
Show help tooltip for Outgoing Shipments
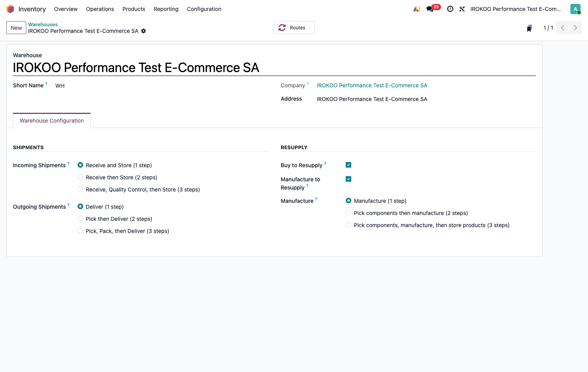point(69,205)
